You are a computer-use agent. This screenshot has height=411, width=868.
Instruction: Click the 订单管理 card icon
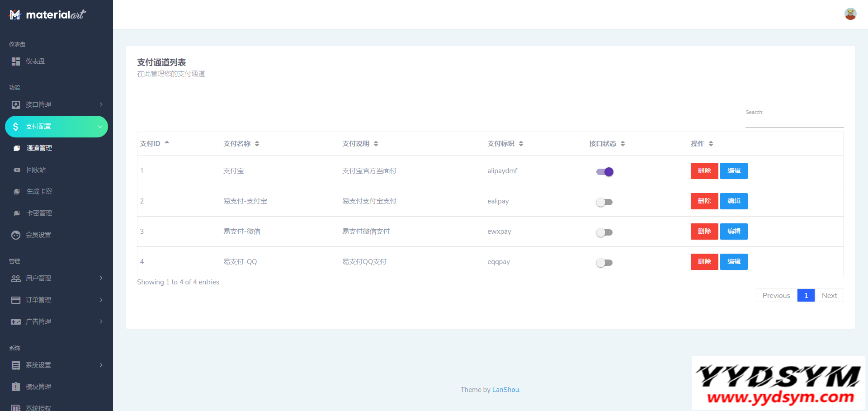tap(16, 300)
